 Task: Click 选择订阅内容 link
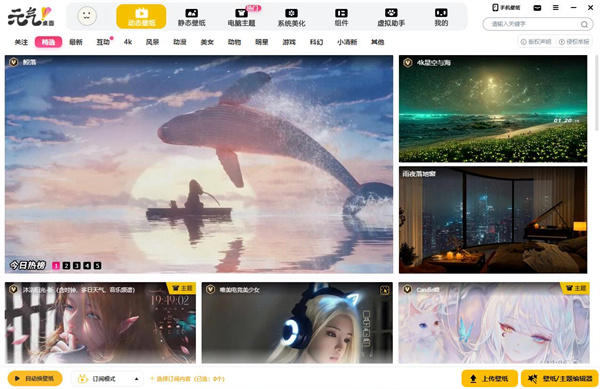point(187,379)
